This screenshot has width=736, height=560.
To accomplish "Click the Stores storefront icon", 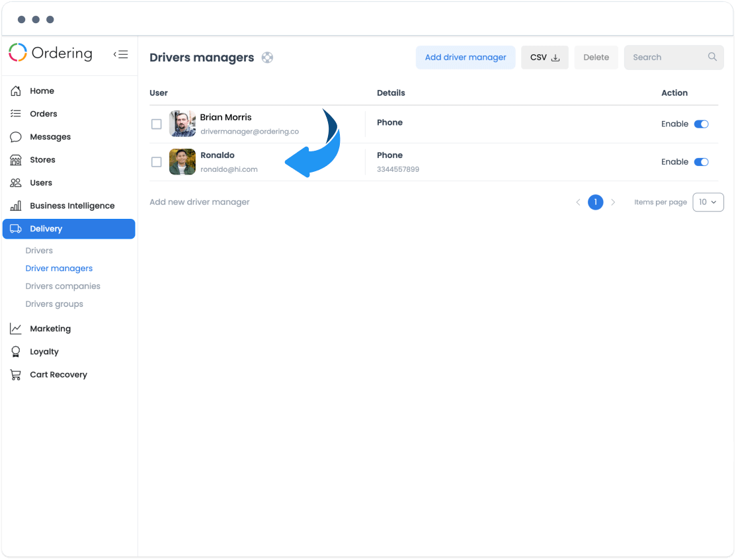I will (x=16, y=159).
